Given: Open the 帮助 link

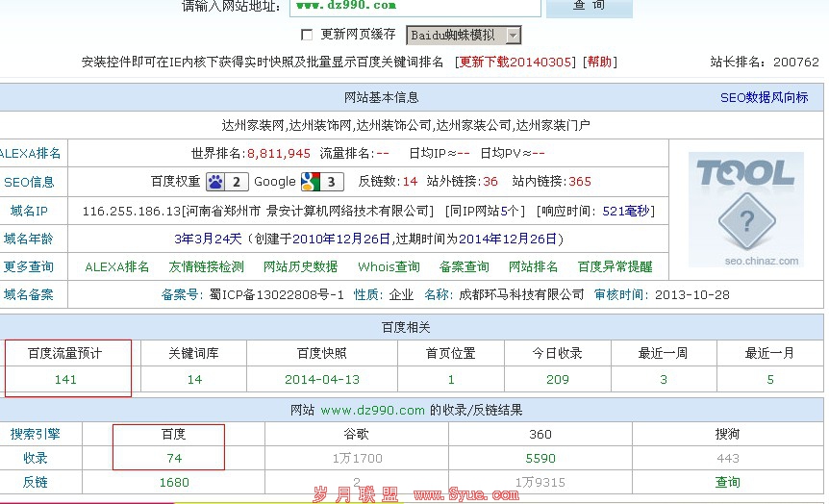Looking at the screenshot, I should point(599,62).
